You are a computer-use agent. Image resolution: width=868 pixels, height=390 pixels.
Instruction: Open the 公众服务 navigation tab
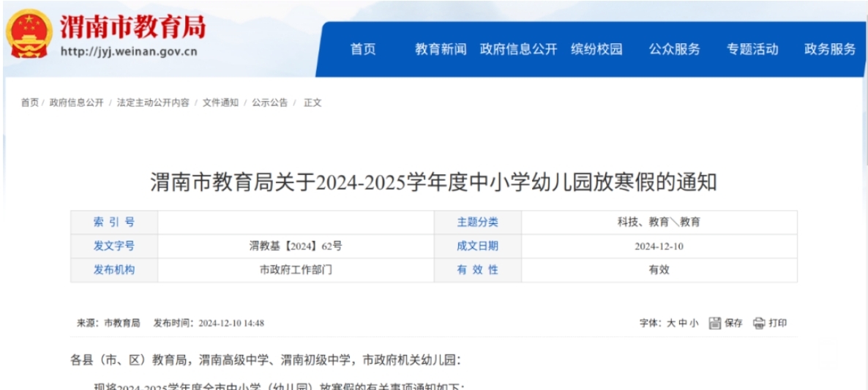pyautogui.click(x=674, y=49)
